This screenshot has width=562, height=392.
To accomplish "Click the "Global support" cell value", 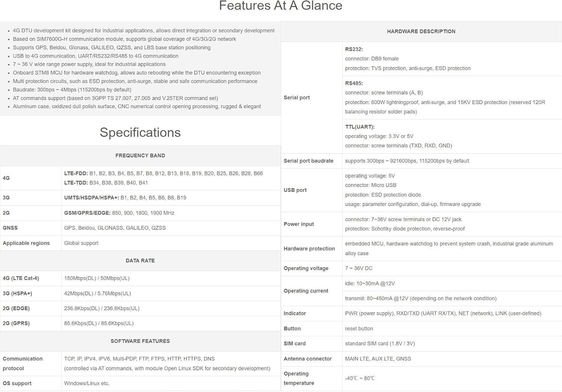I will click(x=81, y=243).
